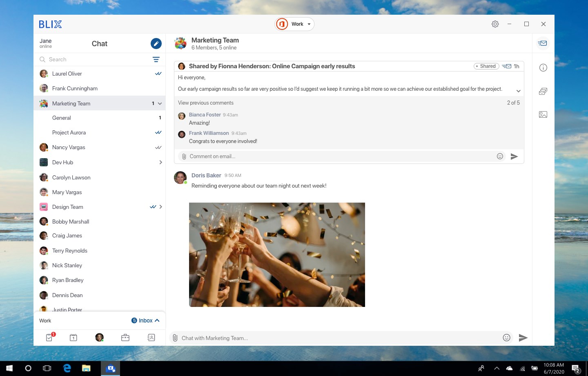Open chat with Craig James
This screenshot has height=376, width=588.
100,236
